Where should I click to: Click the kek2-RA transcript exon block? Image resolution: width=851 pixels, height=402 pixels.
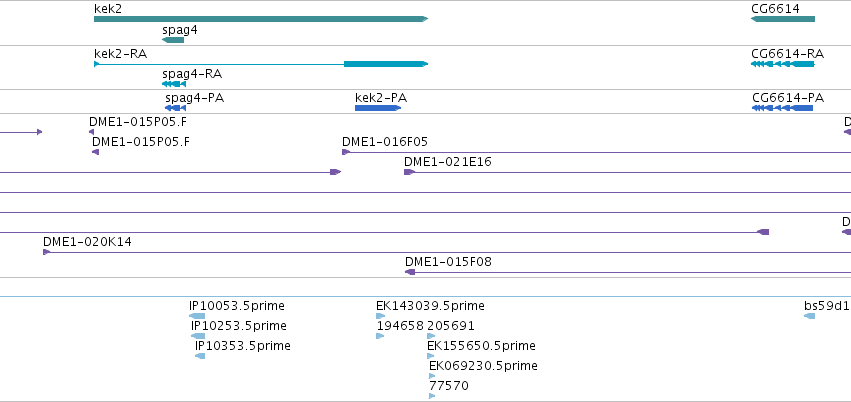pos(386,64)
